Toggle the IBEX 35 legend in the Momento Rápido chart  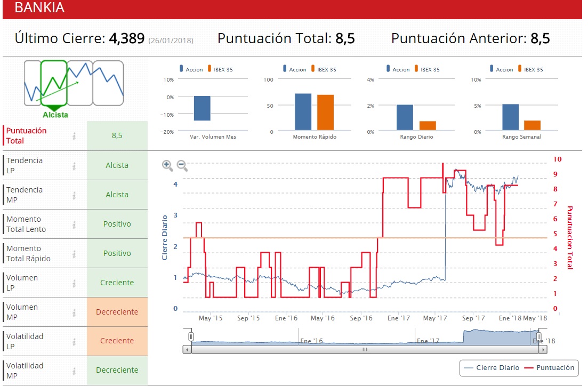pyautogui.click(x=324, y=69)
